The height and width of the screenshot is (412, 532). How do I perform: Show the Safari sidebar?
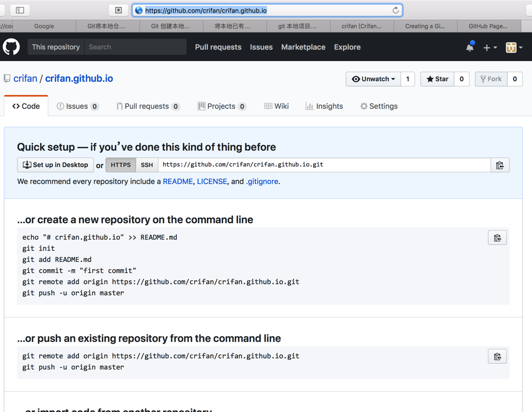(x=20, y=10)
